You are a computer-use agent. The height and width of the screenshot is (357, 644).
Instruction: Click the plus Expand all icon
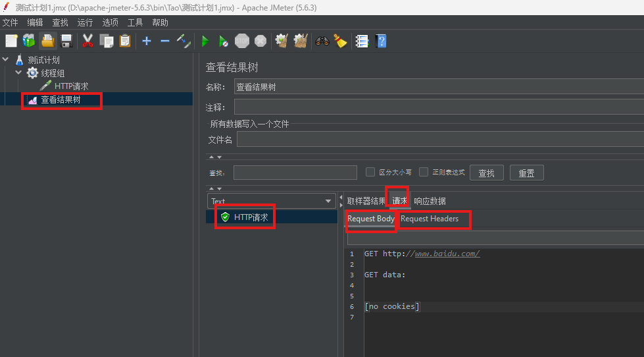pyautogui.click(x=147, y=41)
